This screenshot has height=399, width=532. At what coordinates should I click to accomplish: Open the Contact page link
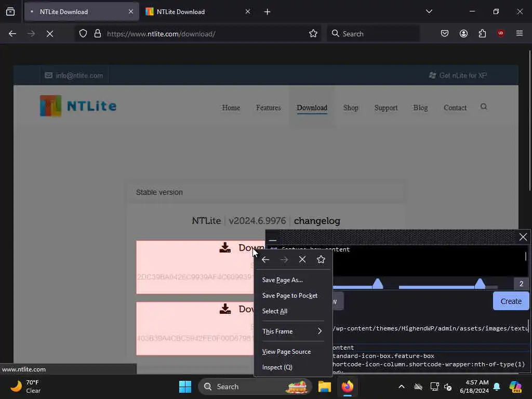455,108
